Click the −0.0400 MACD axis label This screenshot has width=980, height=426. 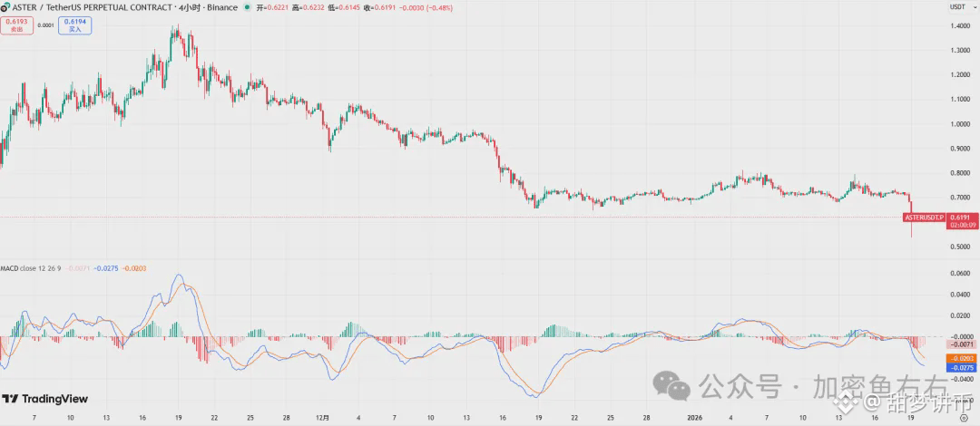tap(960, 379)
